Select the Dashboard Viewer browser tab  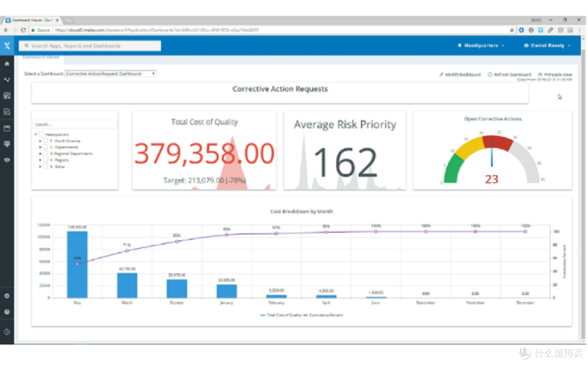[32, 20]
